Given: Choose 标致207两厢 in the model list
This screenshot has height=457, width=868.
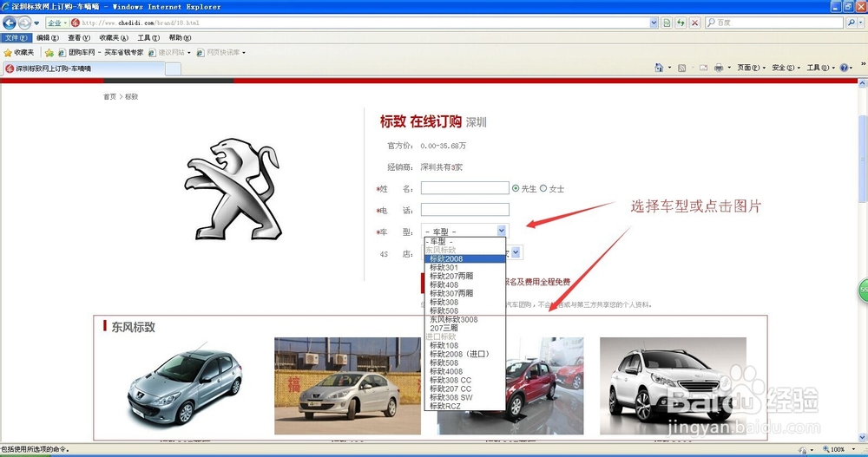Looking at the screenshot, I should [465, 276].
